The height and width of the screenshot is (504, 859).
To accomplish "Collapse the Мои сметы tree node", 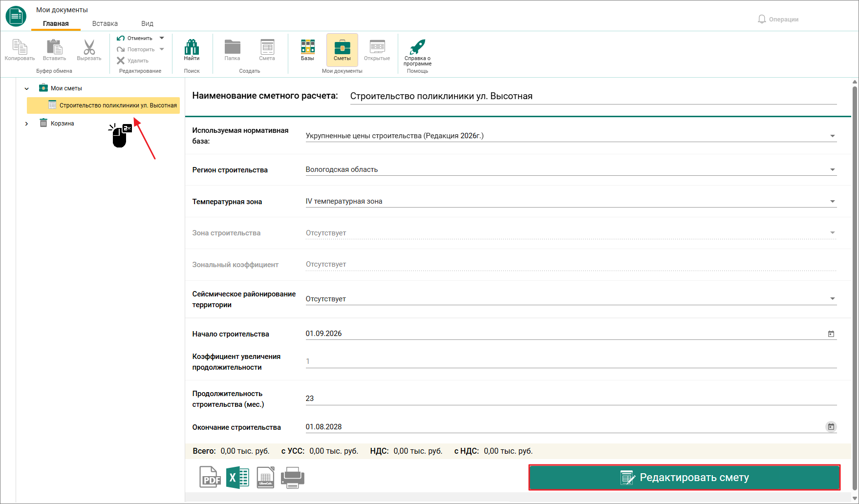I will 26,88.
